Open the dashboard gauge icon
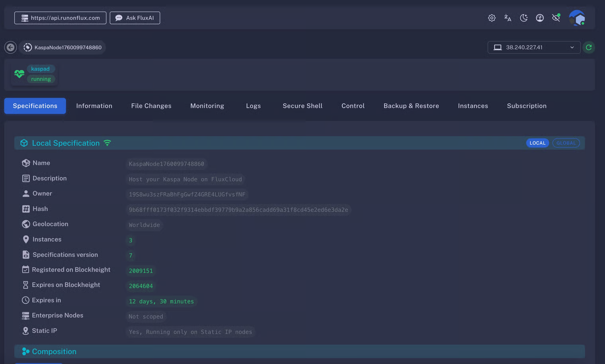605x364 pixels. [540, 18]
